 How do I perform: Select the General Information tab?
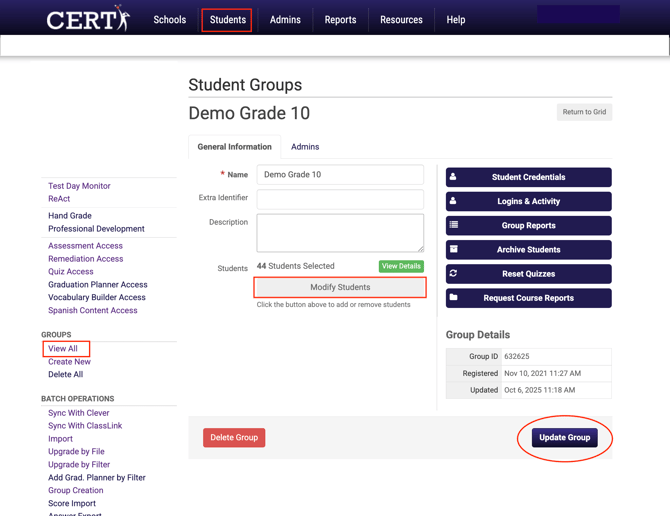pos(234,147)
